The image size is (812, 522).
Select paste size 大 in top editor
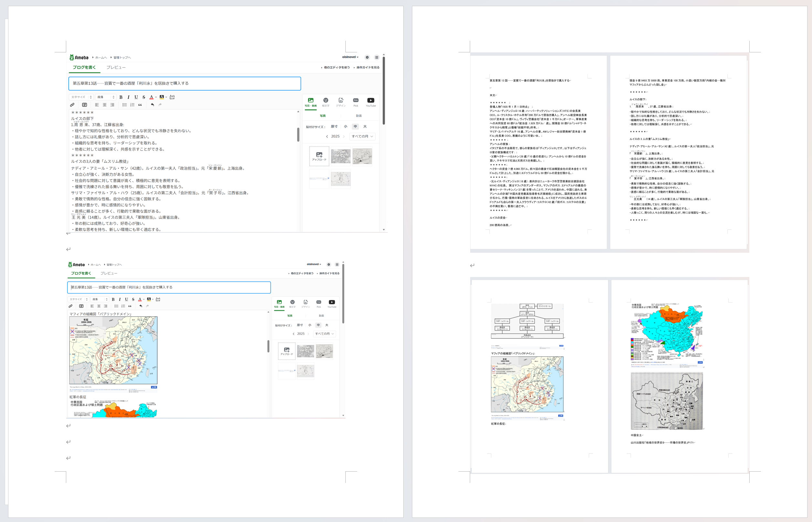coord(365,126)
